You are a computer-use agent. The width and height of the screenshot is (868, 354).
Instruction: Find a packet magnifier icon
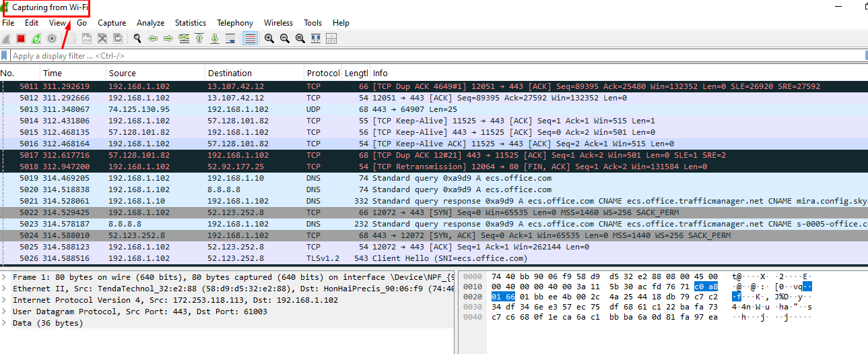[x=137, y=38]
